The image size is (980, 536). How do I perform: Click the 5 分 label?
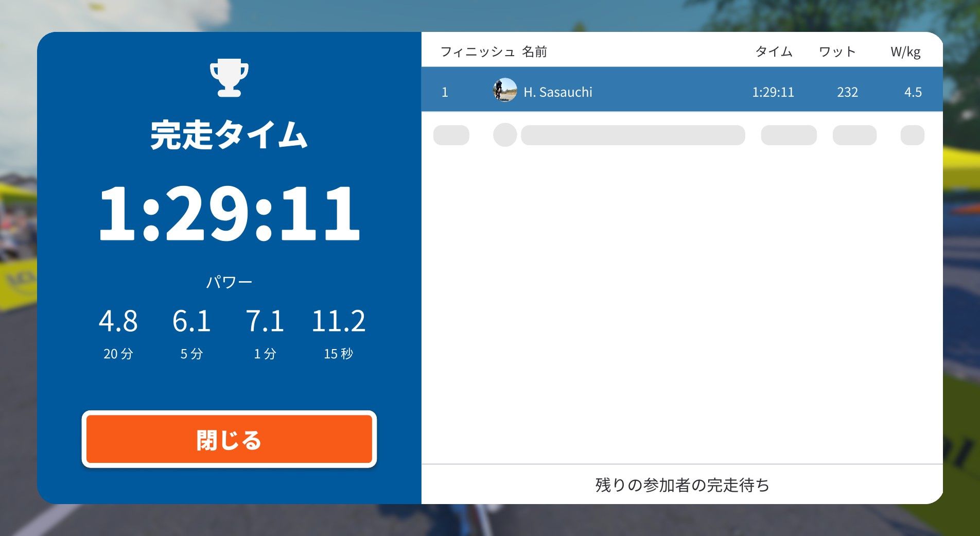191,354
